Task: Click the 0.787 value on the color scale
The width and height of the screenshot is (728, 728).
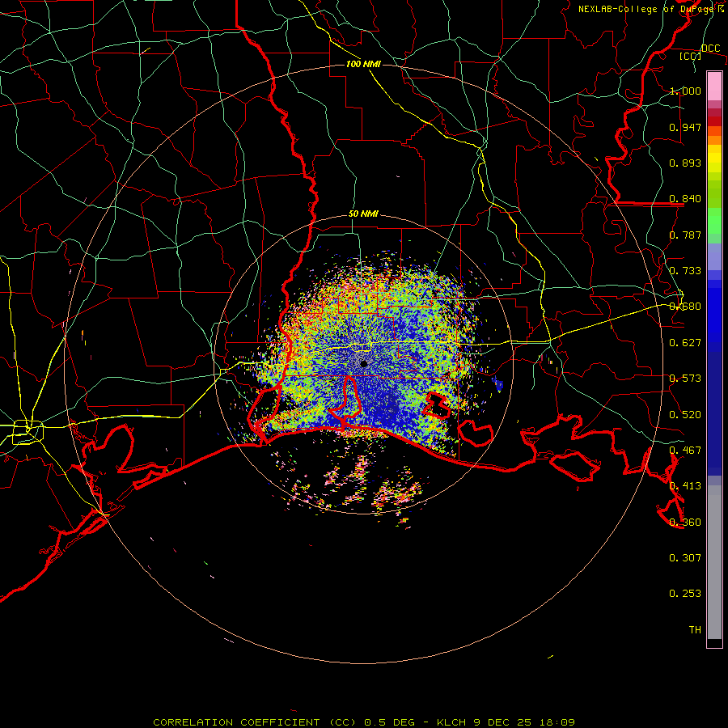Action: (x=685, y=235)
